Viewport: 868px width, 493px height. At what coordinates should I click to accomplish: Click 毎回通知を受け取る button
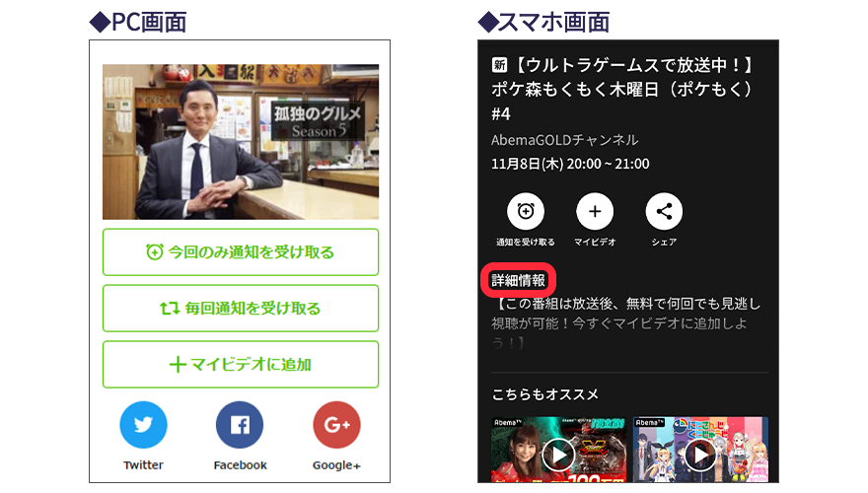pyautogui.click(x=241, y=309)
